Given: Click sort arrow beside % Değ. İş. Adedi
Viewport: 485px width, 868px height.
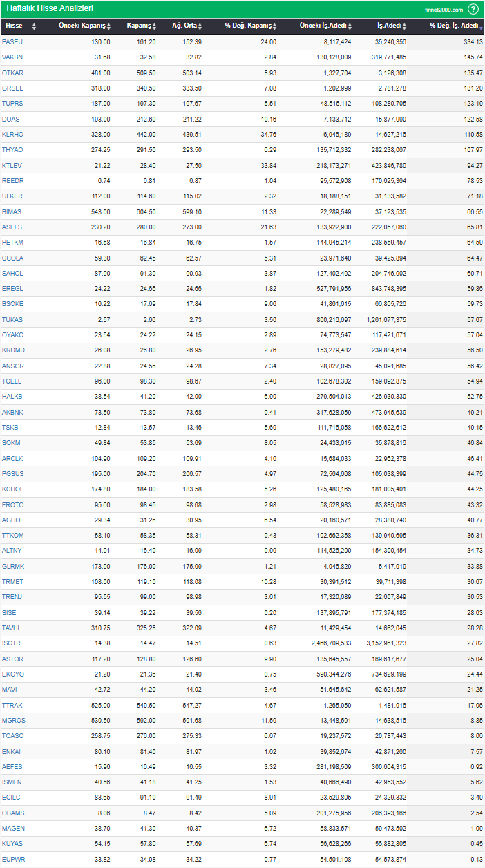Looking at the screenshot, I should coord(481,26).
